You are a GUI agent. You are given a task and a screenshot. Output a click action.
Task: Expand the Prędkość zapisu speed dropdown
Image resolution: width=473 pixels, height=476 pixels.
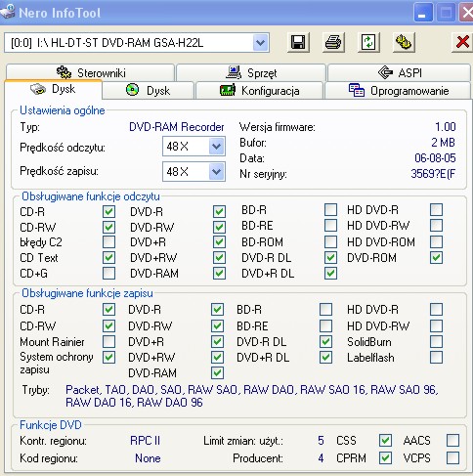(216, 172)
